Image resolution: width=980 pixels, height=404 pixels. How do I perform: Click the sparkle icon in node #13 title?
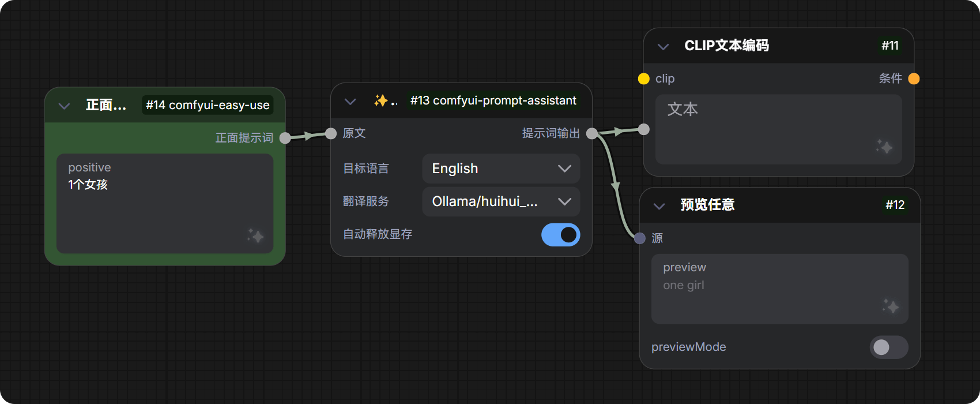point(380,100)
